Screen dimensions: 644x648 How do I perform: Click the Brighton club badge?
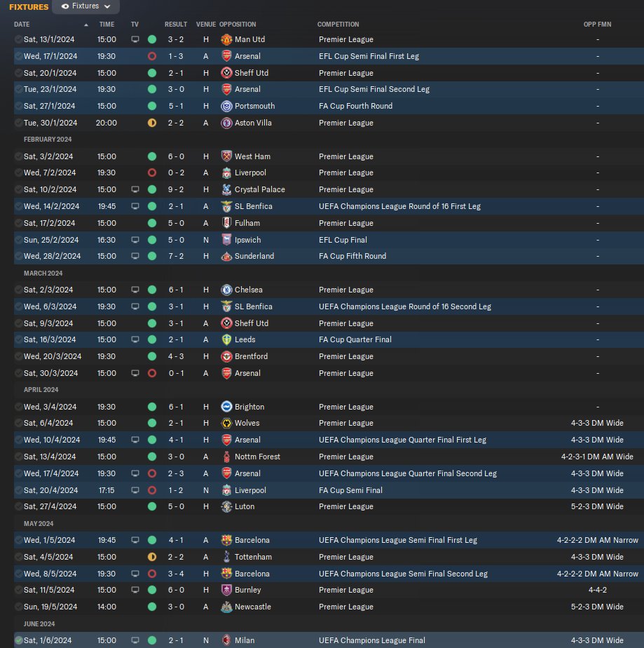(226, 407)
